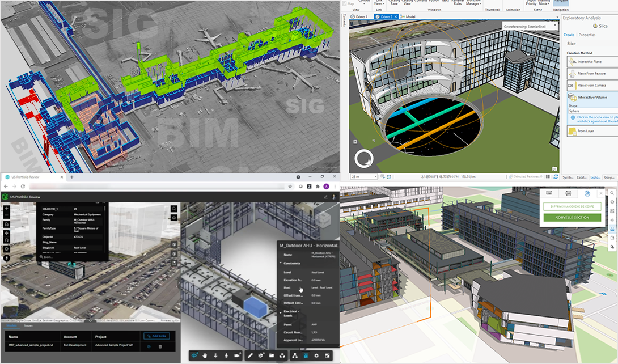Toggle the slice tool in map sidebar
The image size is (618, 364).
tap(612, 229)
